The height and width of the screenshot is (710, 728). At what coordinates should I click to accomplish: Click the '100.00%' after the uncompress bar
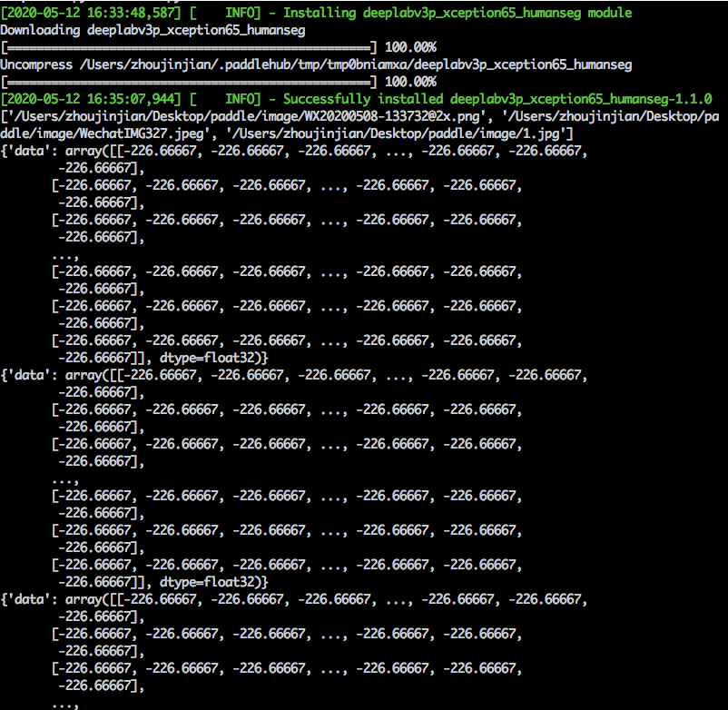pyautogui.click(x=410, y=83)
